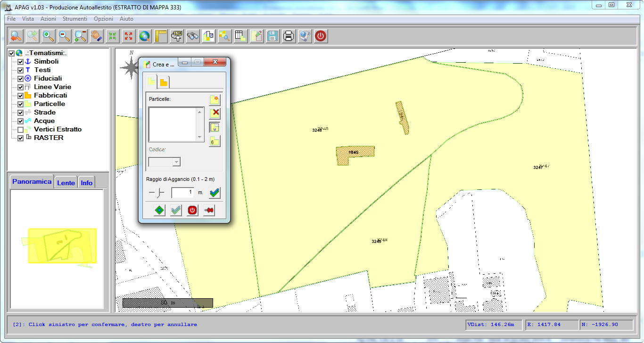Open the File menu
644x343 pixels.
11,19
